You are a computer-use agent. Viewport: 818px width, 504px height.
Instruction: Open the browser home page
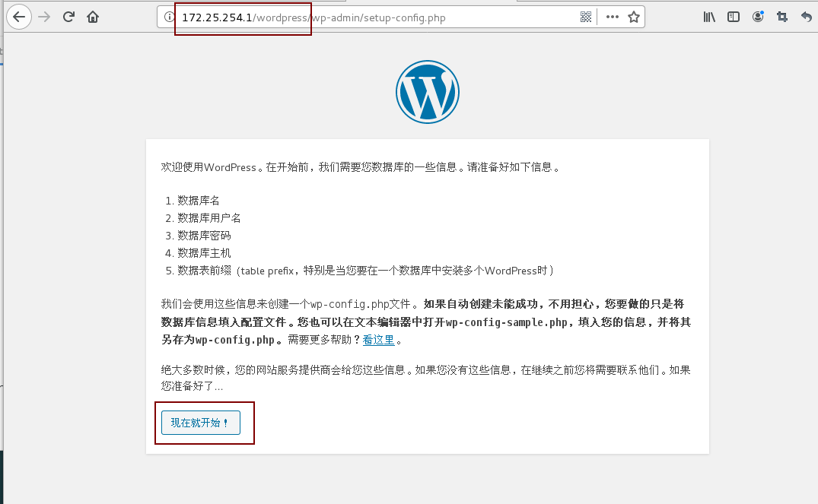pos(93,17)
